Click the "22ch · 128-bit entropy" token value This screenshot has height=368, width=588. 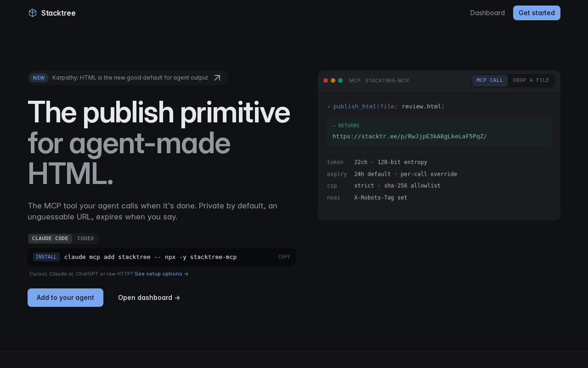pyautogui.click(x=391, y=162)
